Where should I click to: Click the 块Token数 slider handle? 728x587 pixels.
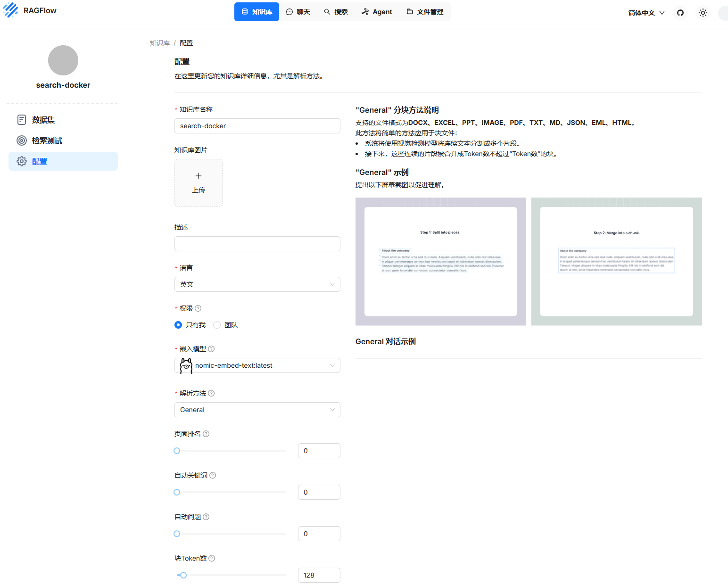pos(183,575)
